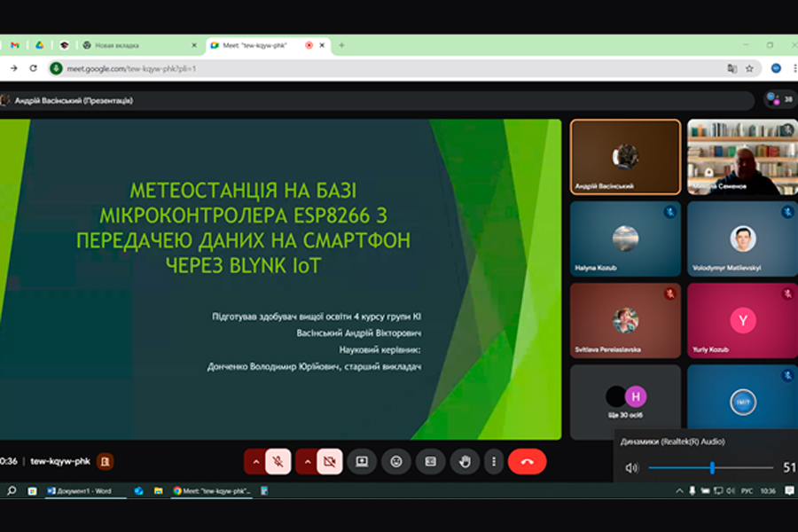Start presenting your screen
The width and height of the screenshot is (798, 532).
(362, 462)
